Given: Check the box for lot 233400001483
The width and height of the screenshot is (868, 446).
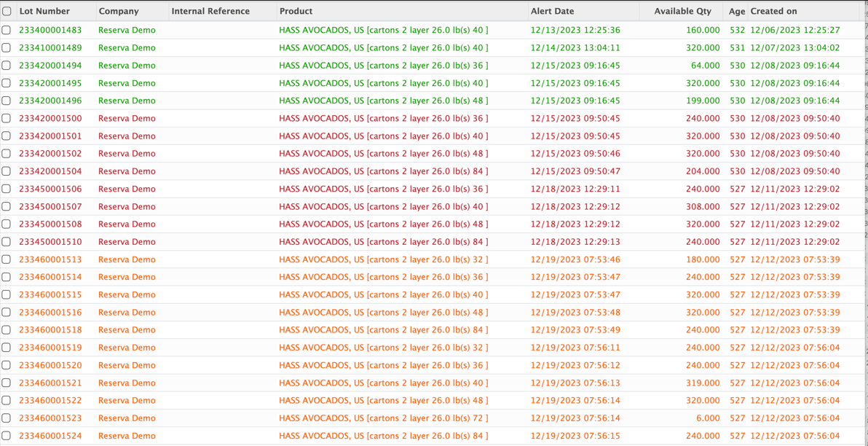Looking at the screenshot, I should point(6,31).
